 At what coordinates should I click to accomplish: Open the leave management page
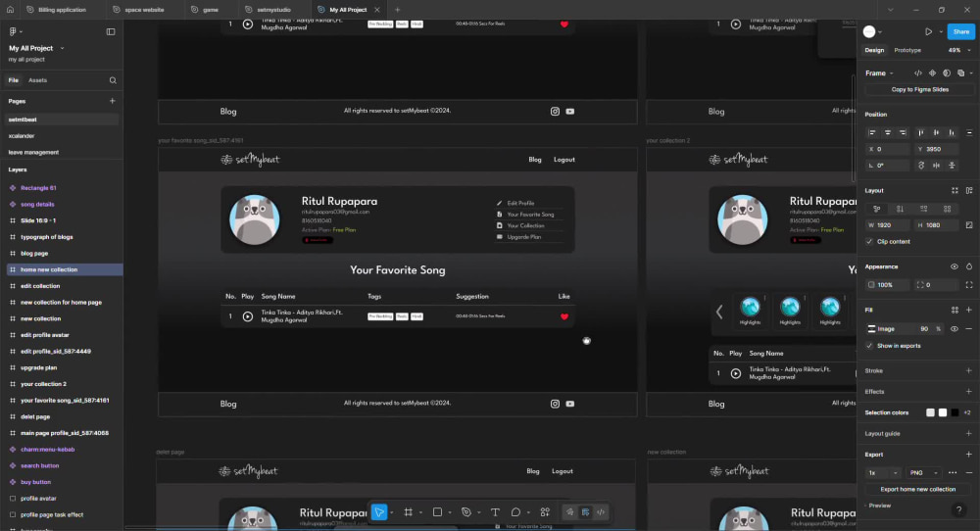tap(33, 152)
